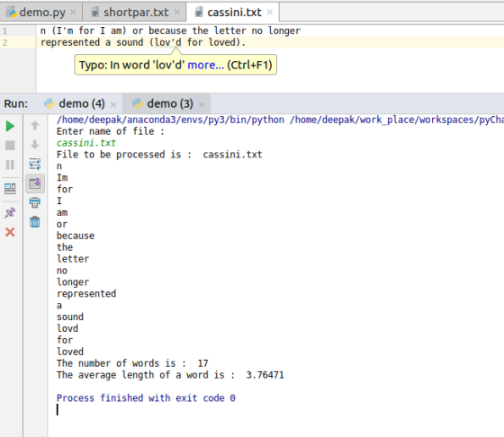Viewport: 504px width, 437px height.
Task: Jump down the stack trace with down arrow
Action: coord(35,145)
